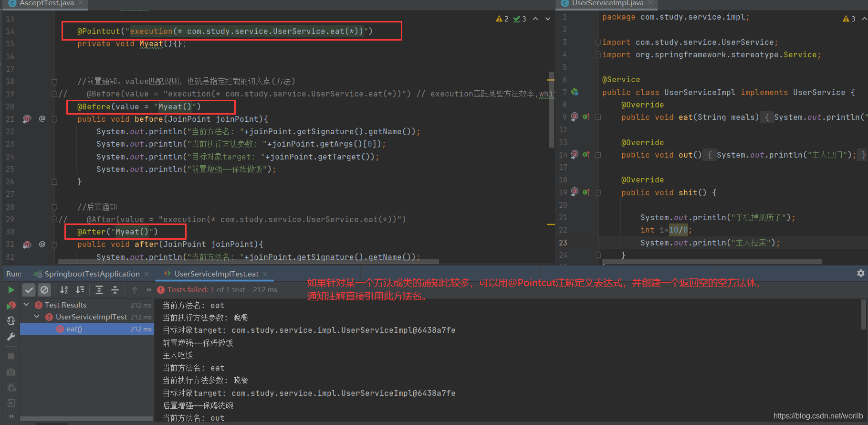Expand all test tree nodes
Image resolution: width=868 pixels, height=425 pixels.
tap(99, 290)
